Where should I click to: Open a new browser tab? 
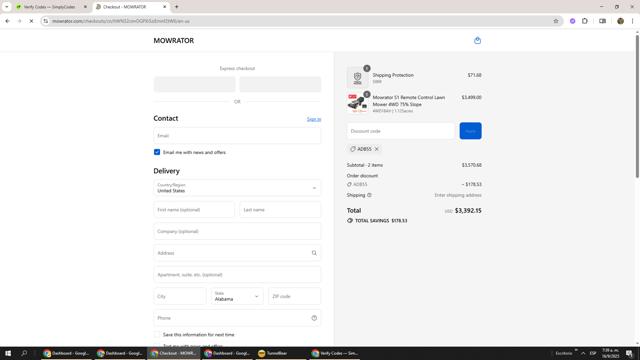pos(176,7)
